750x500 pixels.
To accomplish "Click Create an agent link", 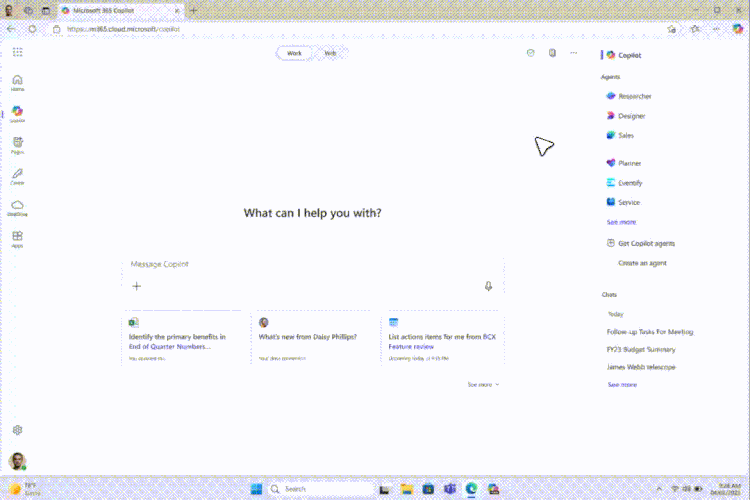I will point(642,263).
